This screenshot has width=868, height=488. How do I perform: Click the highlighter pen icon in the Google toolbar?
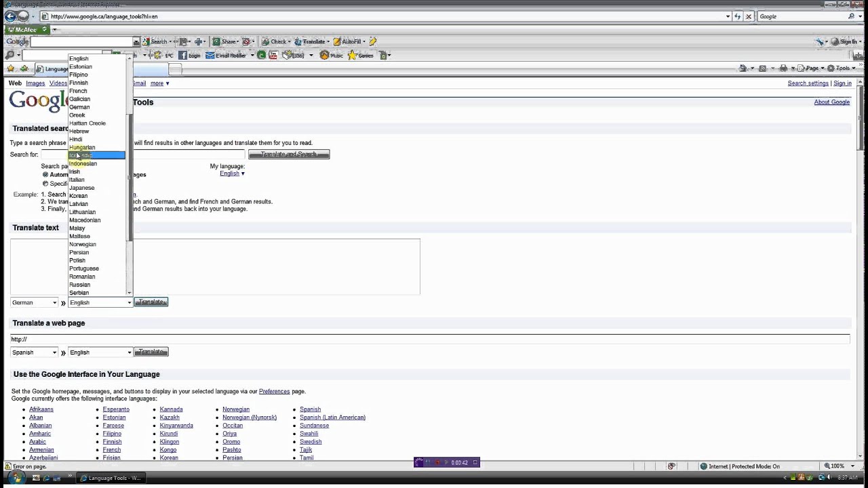click(373, 41)
